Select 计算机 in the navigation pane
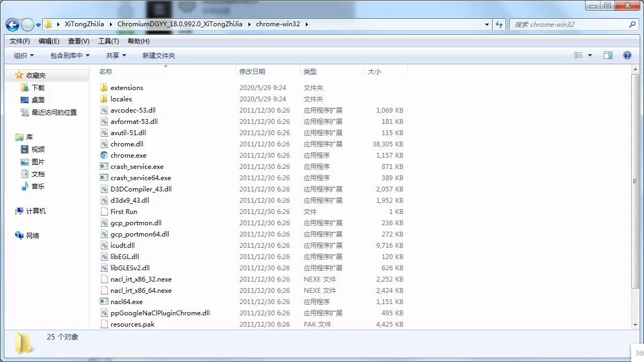 (35, 211)
